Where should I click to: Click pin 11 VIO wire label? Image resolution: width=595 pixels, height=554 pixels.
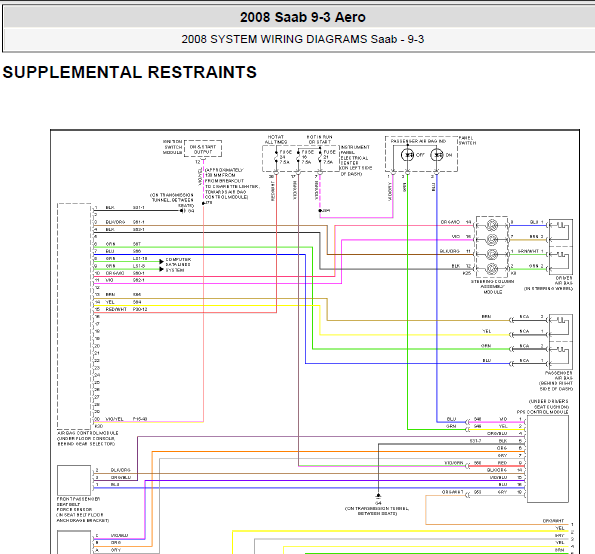(109, 280)
